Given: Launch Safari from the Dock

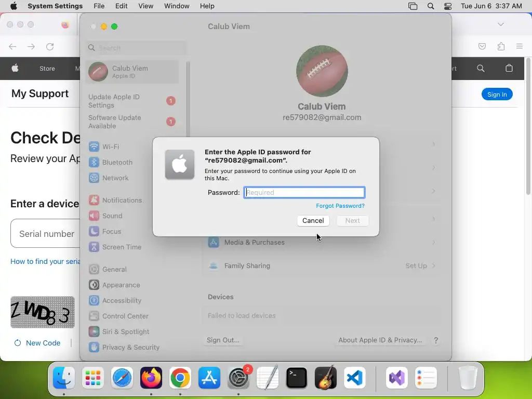Looking at the screenshot, I should click(x=122, y=378).
